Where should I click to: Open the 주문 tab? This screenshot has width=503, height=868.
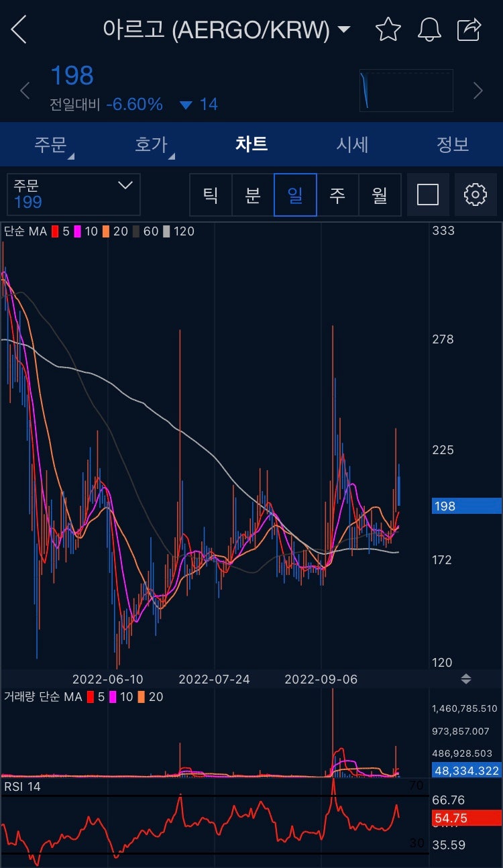click(51, 144)
